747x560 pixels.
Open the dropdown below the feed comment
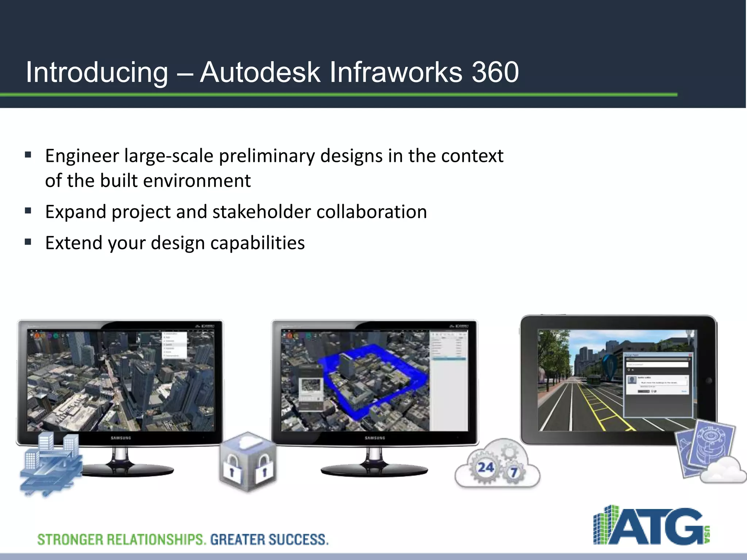click(643, 392)
